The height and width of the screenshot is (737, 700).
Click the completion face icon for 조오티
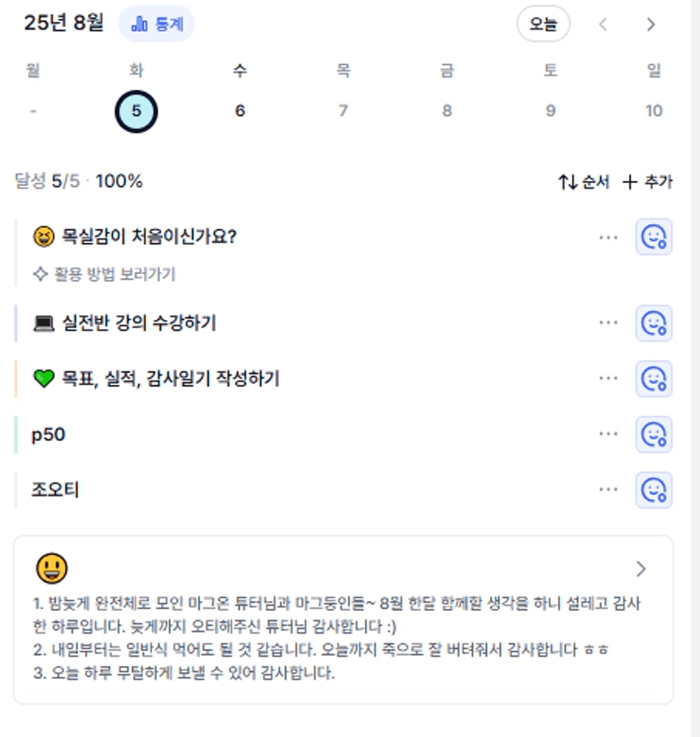(653, 490)
